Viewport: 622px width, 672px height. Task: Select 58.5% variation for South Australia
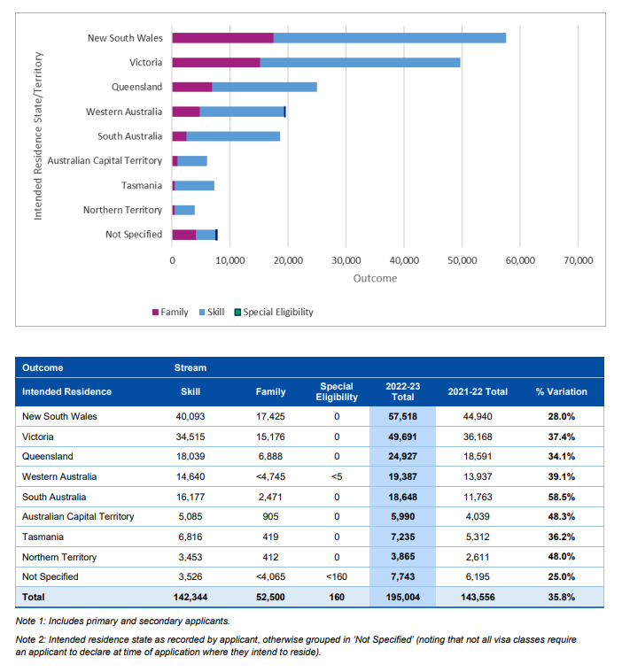(561, 498)
